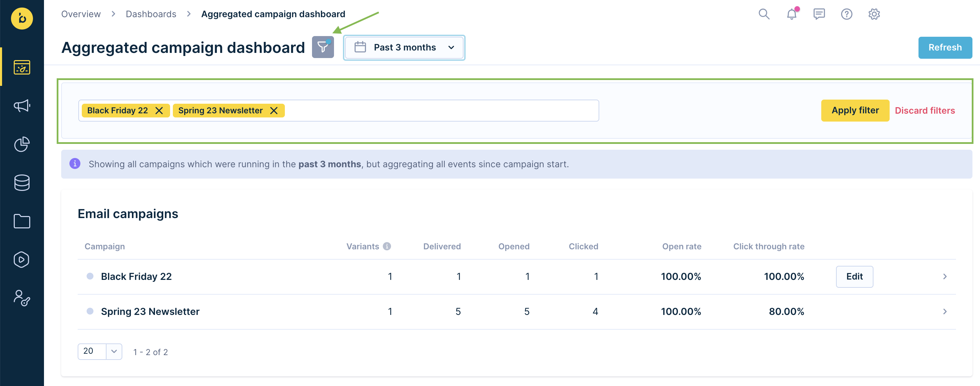
Task: Open the Dashboards sidebar icon
Action: pyautogui.click(x=22, y=67)
